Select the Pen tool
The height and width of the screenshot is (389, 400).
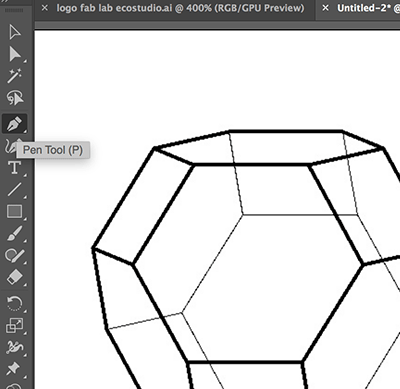tap(14, 123)
